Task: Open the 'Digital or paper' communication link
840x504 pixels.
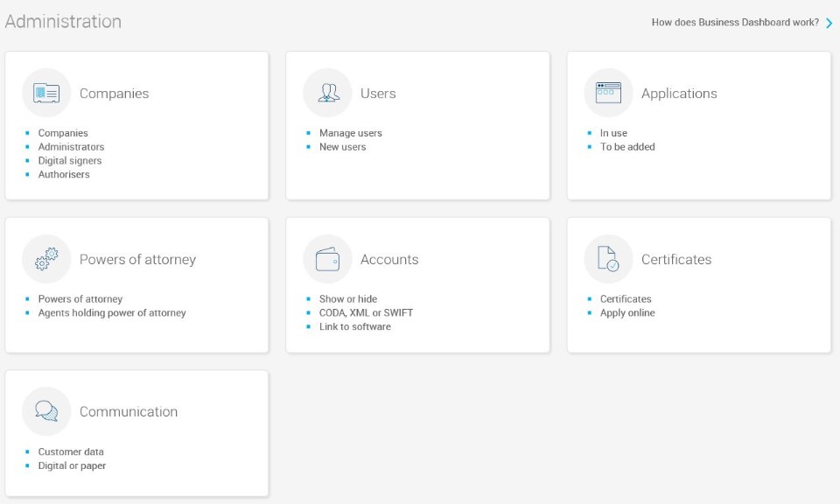Action: (x=72, y=465)
